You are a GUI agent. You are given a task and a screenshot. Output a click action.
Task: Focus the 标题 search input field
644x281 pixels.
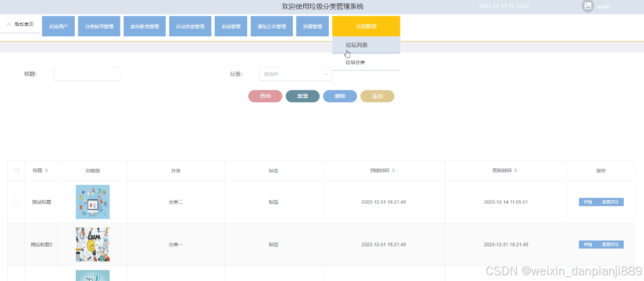(x=87, y=74)
